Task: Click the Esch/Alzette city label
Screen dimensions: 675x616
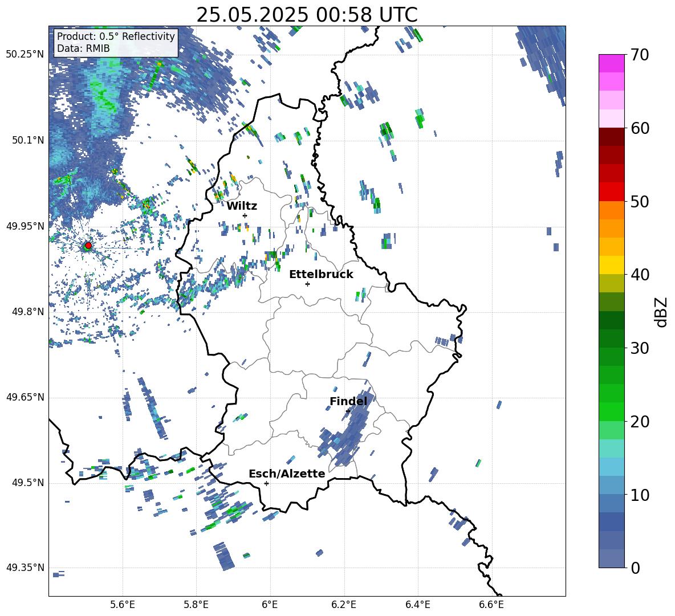Action: pyautogui.click(x=287, y=474)
